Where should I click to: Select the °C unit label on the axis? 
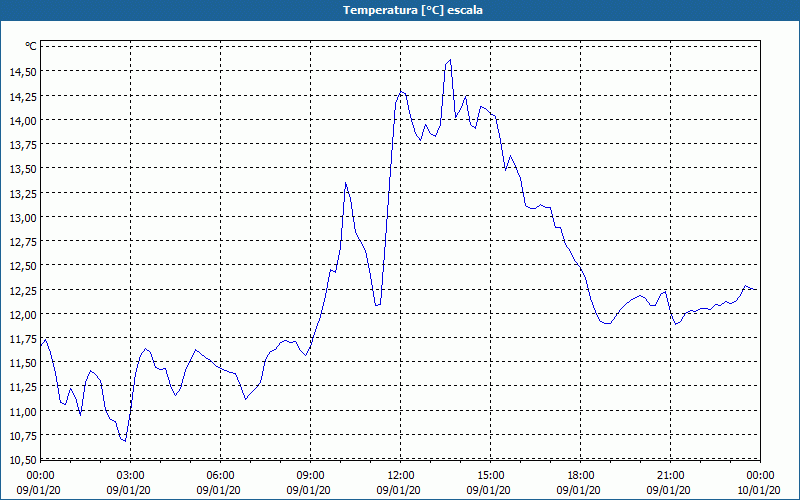pyautogui.click(x=31, y=46)
